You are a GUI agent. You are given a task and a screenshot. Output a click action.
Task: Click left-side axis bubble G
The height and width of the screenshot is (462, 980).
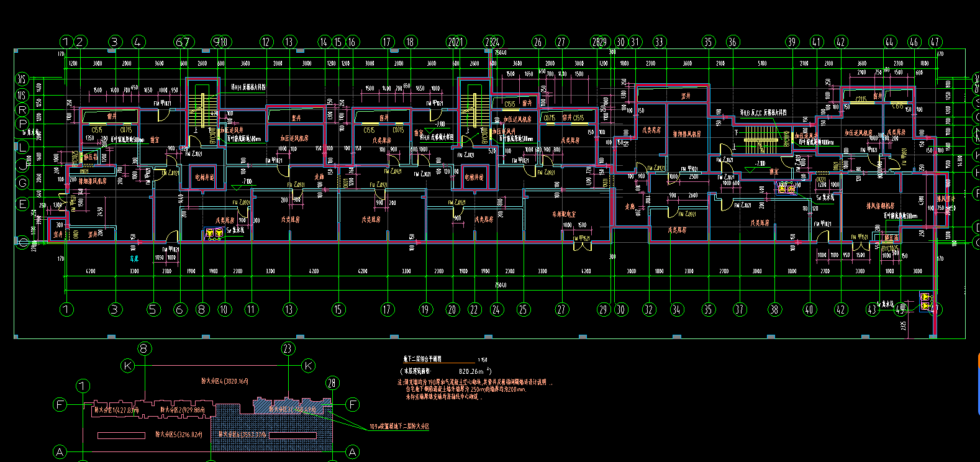(23, 183)
